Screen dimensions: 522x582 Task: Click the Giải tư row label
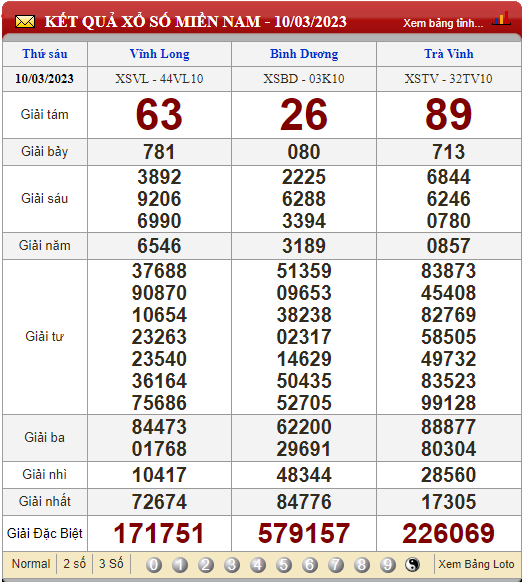click(45, 337)
